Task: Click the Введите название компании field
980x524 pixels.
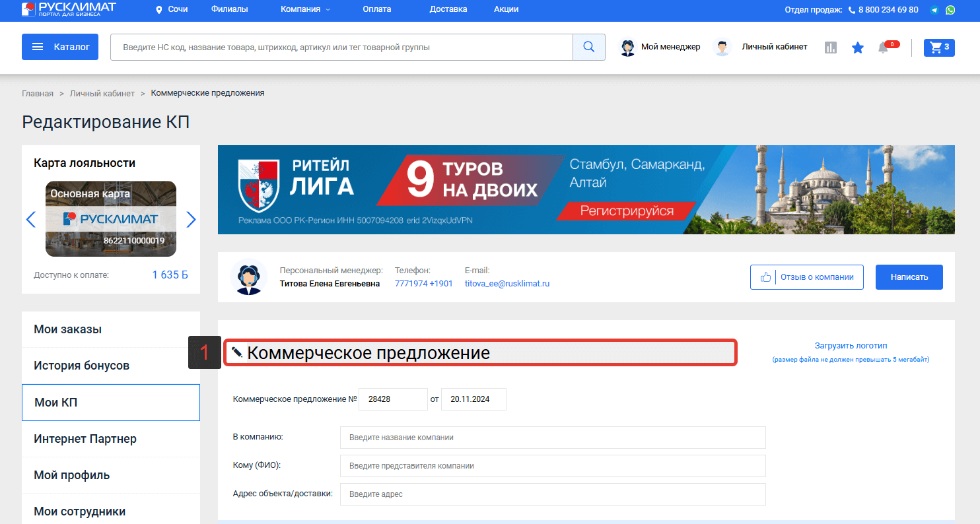Action: pyautogui.click(x=553, y=438)
